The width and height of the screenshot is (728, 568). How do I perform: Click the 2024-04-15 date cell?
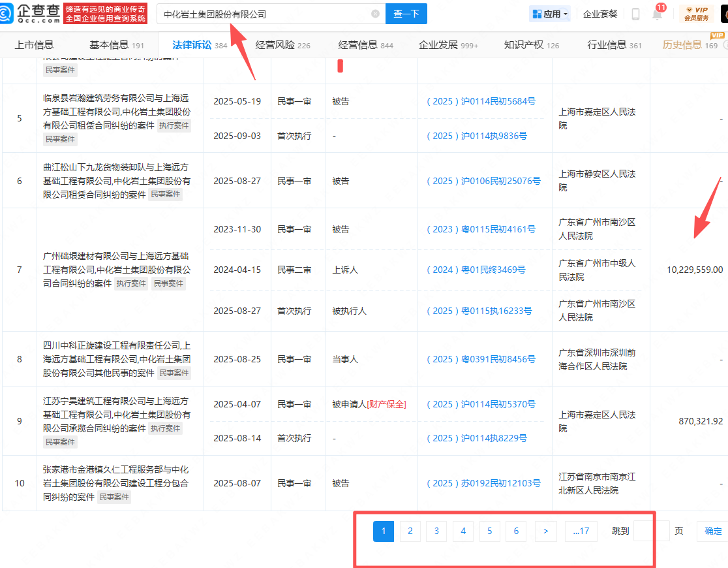[x=237, y=270]
